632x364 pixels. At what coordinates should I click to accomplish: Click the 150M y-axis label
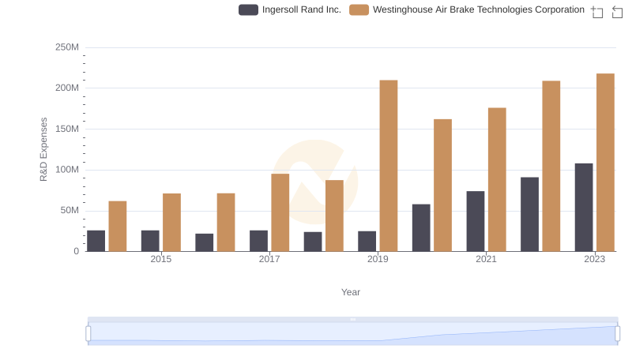click(67, 129)
